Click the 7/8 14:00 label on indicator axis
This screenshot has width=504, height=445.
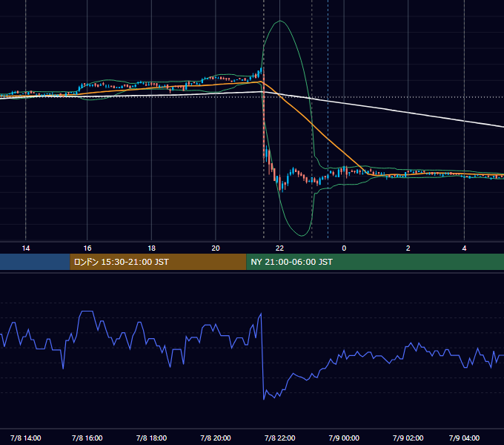coord(26,438)
